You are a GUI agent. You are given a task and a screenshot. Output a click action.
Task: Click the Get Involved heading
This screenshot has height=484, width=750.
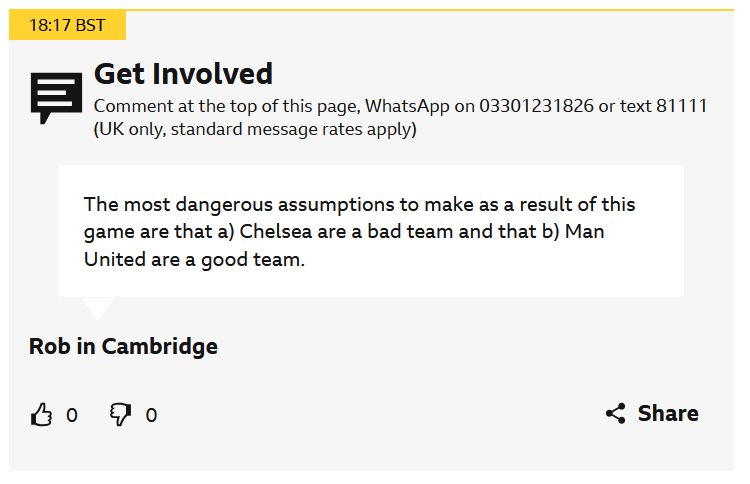[183, 74]
